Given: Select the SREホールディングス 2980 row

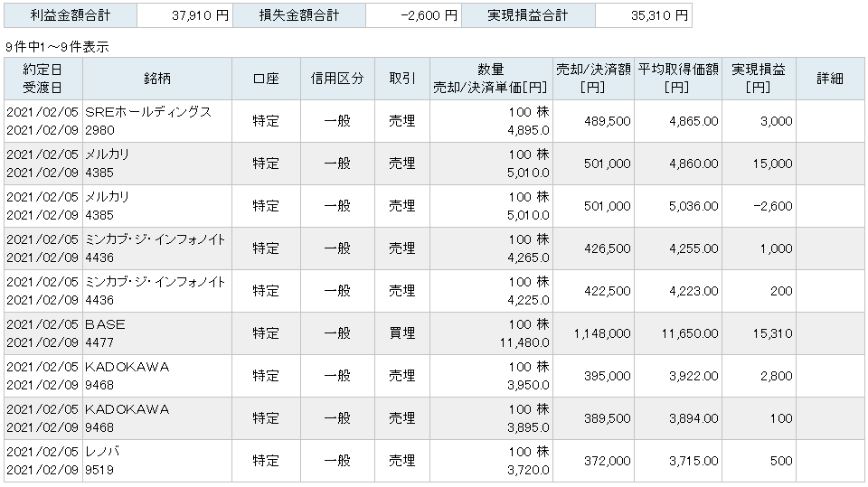Looking at the screenshot, I should pos(434,121).
